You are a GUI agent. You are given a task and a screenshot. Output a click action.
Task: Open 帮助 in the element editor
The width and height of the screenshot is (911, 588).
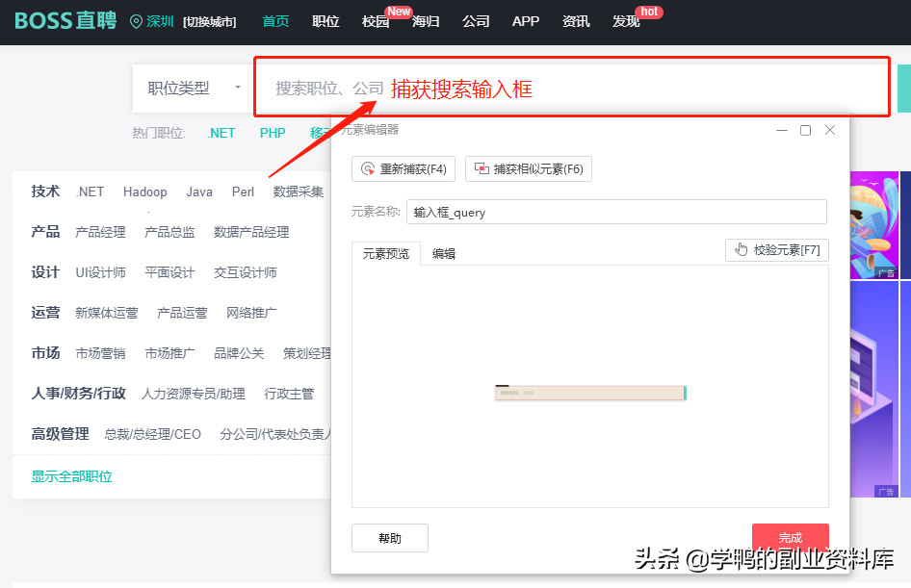390,538
